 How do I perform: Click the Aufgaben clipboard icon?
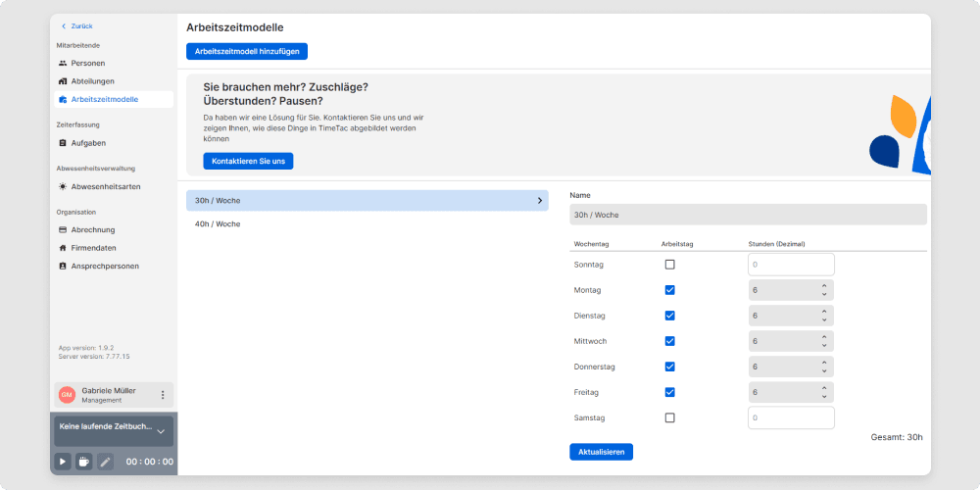[63, 143]
